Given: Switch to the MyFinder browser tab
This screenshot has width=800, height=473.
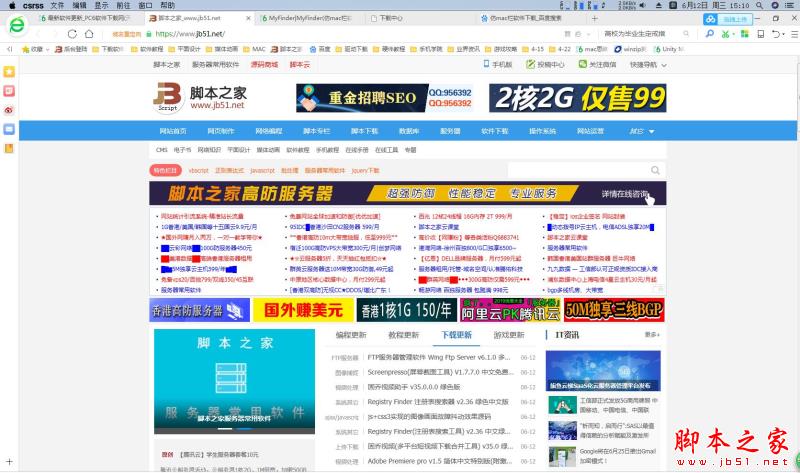Looking at the screenshot, I should [309, 18].
